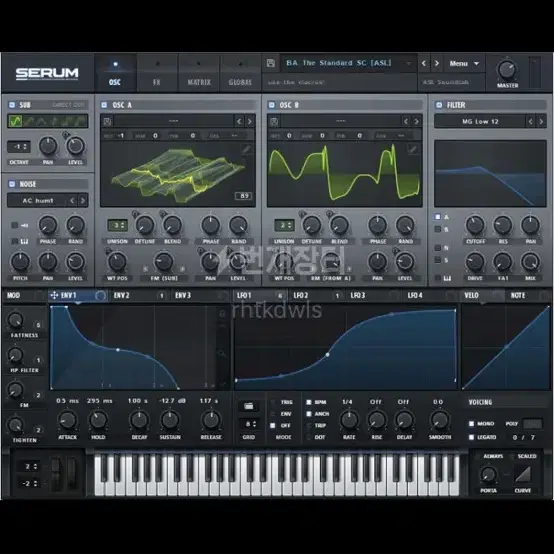
Task: Change the LFO grid size stepper
Action: pos(249,424)
